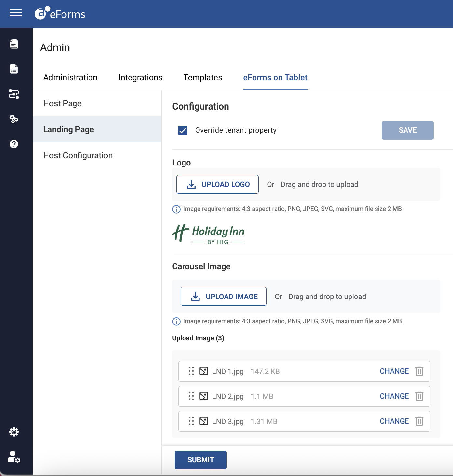453x476 pixels.
Task: Click the carousel drag and drop area text
Action: [327, 297]
